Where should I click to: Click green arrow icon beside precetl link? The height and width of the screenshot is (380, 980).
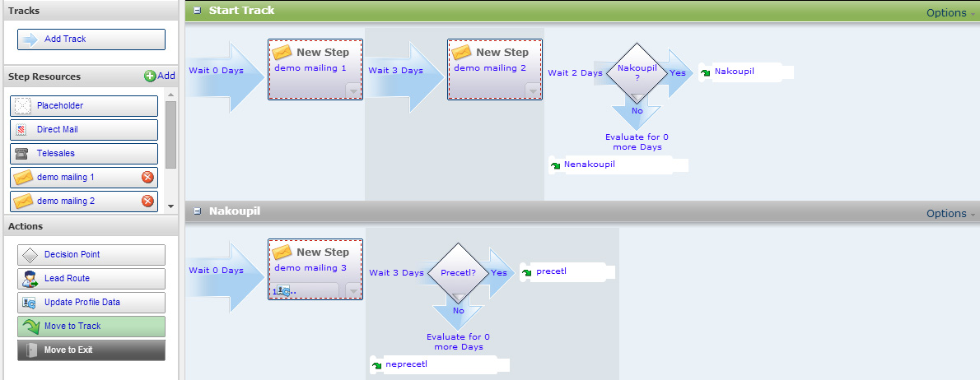pos(526,273)
